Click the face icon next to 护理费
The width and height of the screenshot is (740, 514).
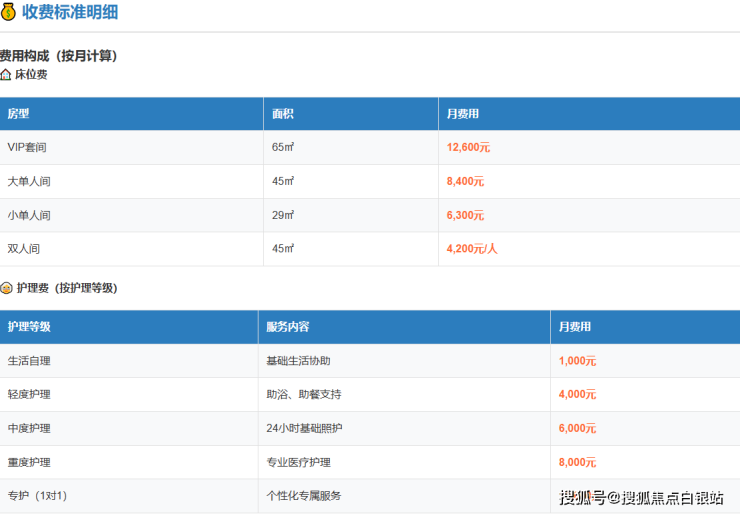(x=6, y=288)
